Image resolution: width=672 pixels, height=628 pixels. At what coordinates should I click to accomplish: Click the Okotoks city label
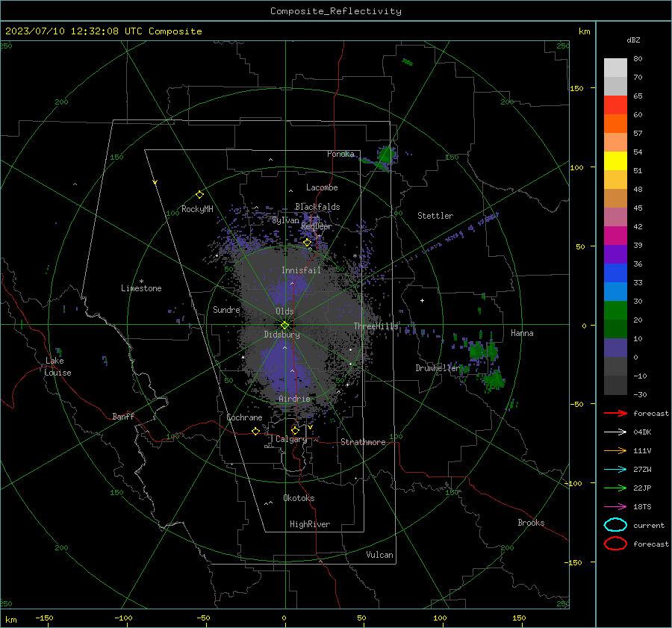[299, 498]
